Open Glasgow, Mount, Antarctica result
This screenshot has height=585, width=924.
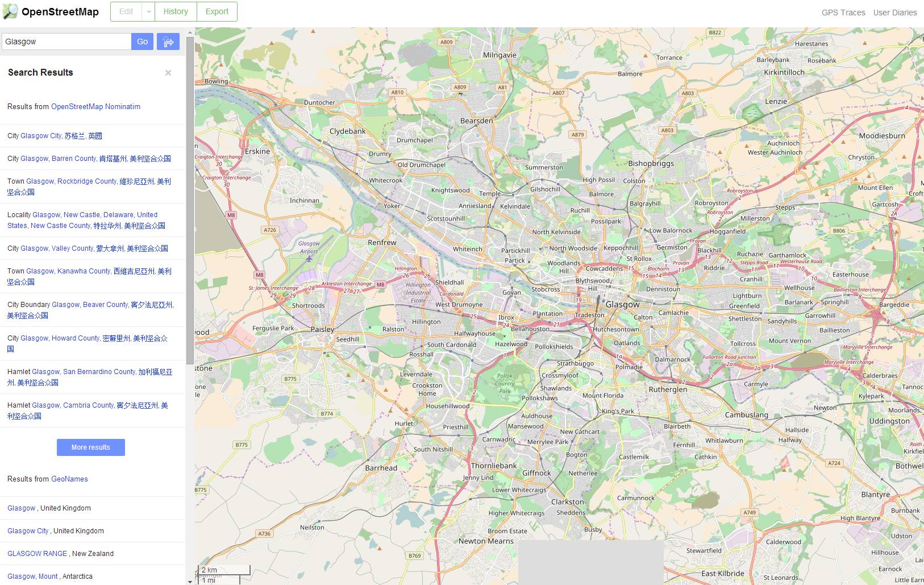[x=32, y=576]
